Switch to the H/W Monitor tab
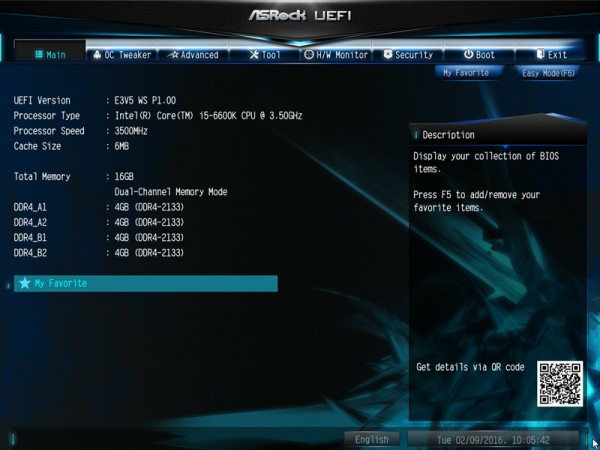This screenshot has height=450, width=600. point(336,55)
